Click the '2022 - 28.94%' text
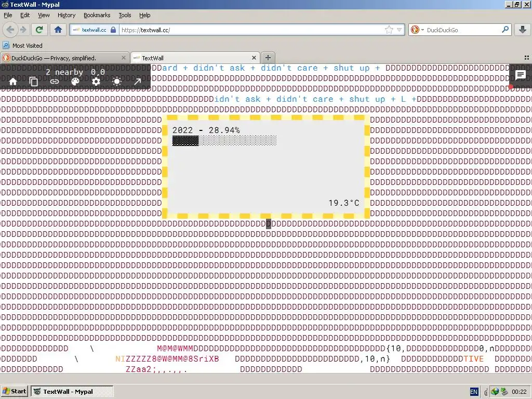Image resolution: width=532 pixels, height=399 pixels. coord(206,130)
